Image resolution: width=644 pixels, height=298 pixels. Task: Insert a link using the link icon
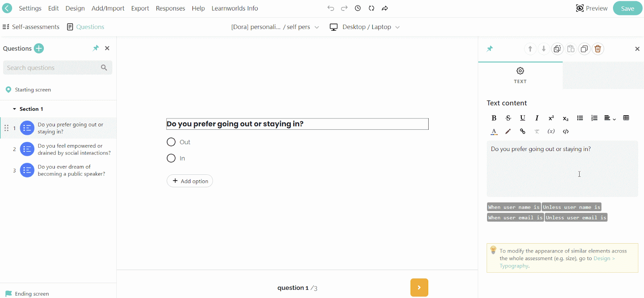point(522,131)
